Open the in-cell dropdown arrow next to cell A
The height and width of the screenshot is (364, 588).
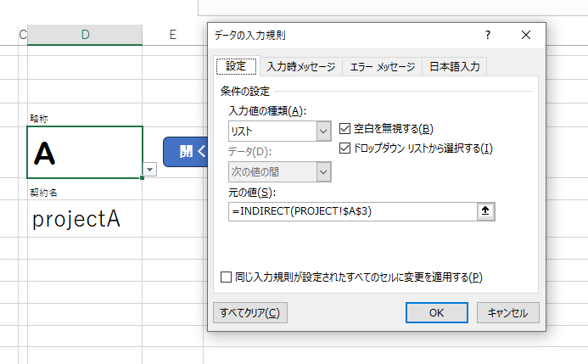click(150, 170)
